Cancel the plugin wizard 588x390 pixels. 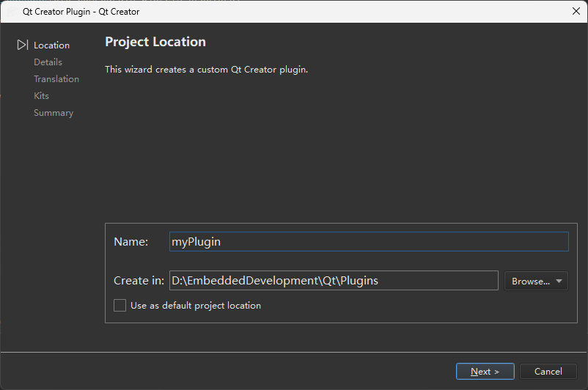click(x=548, y=371)
